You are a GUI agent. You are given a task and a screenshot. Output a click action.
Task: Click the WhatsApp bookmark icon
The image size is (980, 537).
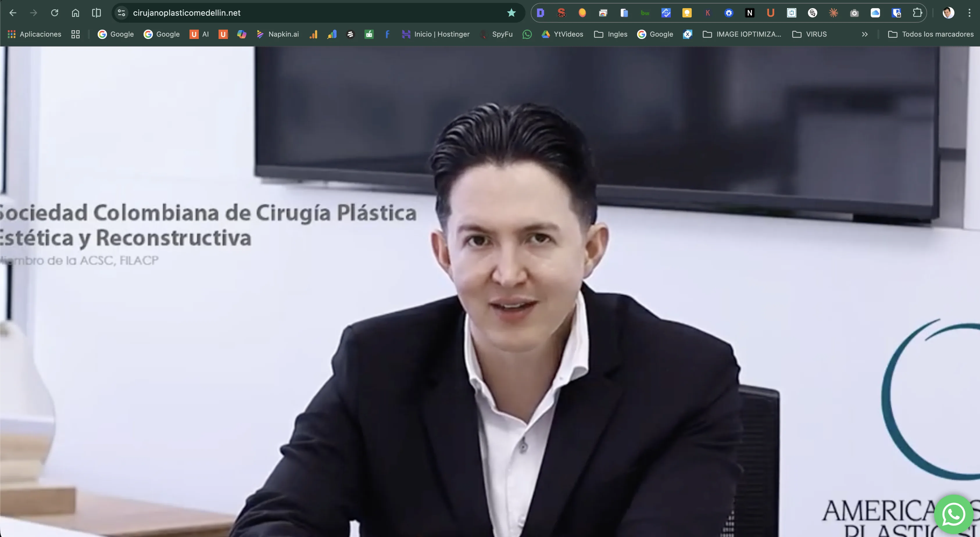(527, 34)
